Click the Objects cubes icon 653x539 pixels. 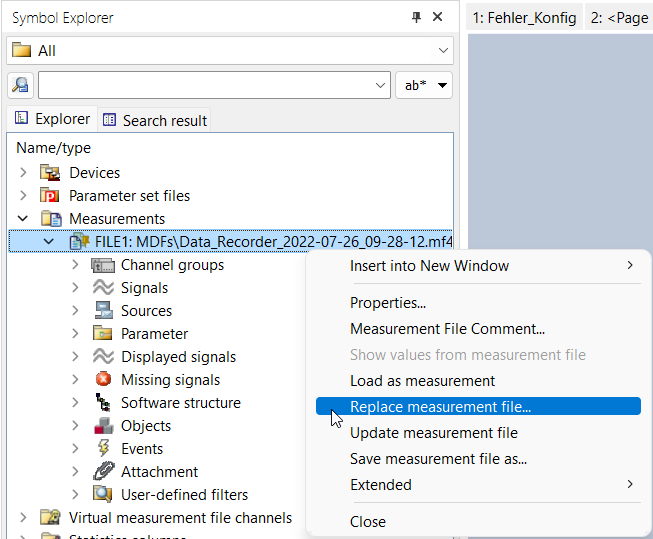pos(103,425)
